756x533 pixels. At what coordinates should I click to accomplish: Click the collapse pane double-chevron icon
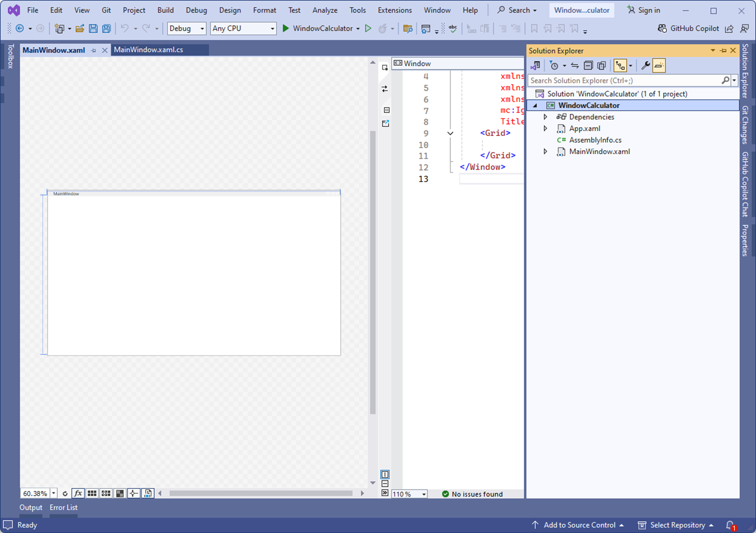[x=385, y=493]
